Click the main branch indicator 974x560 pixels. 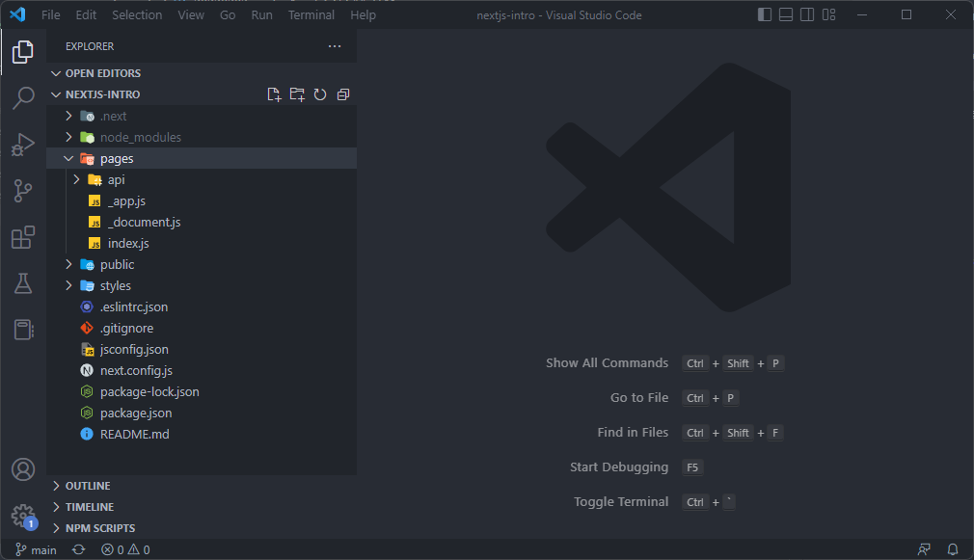(x=36, y=549)
